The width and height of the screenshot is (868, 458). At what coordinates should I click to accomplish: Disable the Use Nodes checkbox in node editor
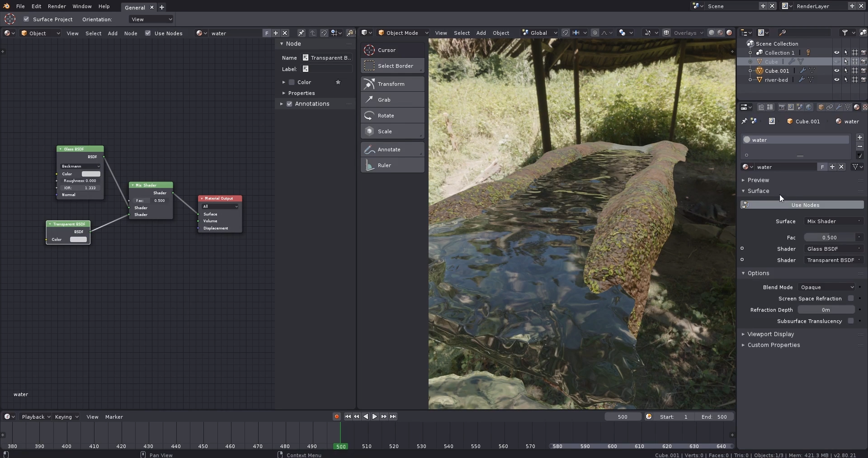coord(148,33)
